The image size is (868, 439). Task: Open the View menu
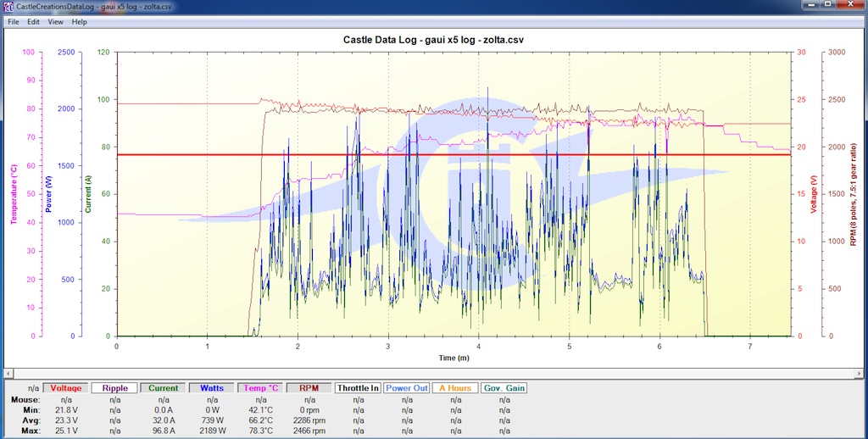[x=55, y=22]
